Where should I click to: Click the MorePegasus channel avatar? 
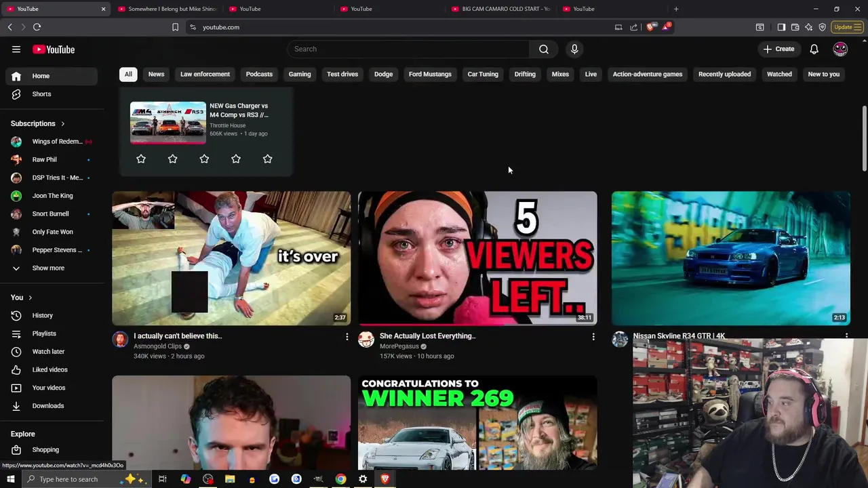366,340
